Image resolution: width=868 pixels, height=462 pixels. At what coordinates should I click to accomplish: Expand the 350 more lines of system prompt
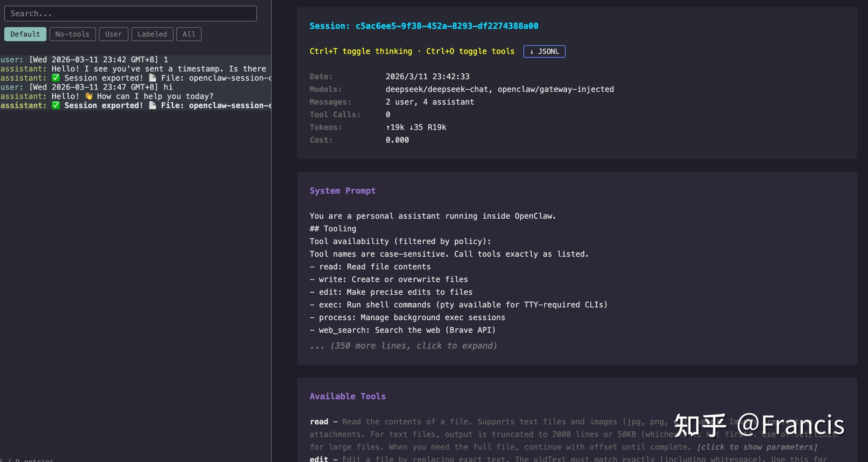point(403,346)
